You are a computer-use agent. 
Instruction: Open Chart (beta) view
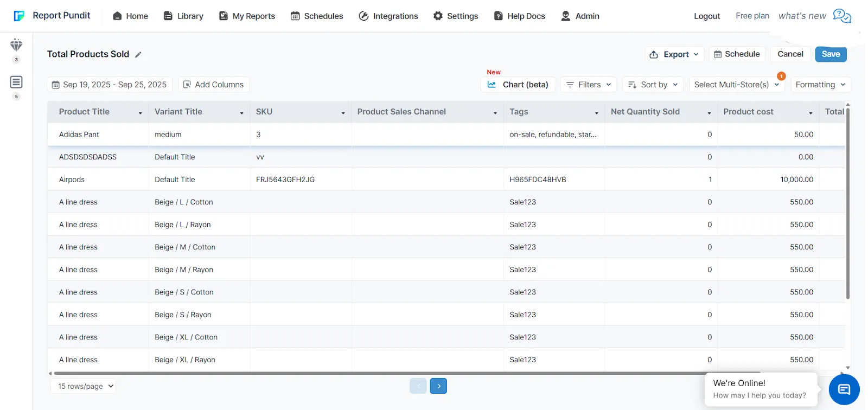pos(518,85)
